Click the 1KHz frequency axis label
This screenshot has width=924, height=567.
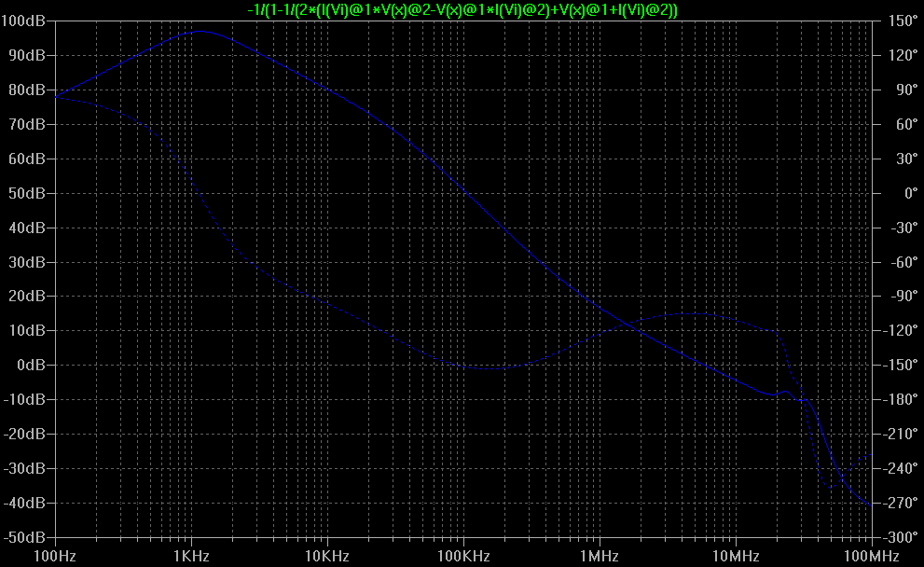(x=191, y=557)
